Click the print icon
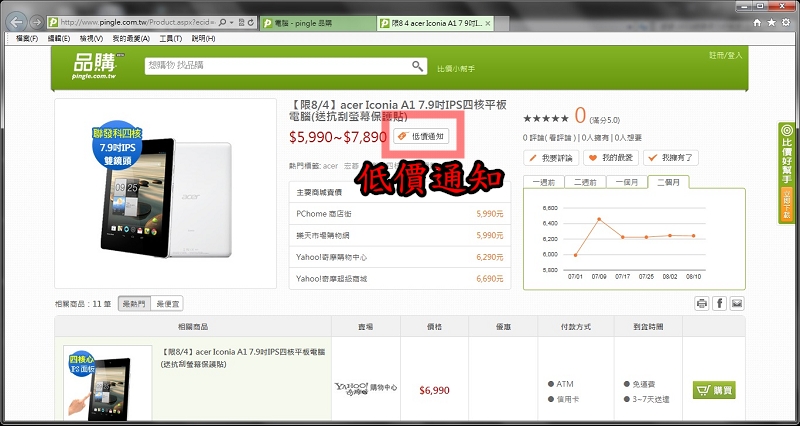The height and width of the screenshot is (426, 800). [702, 304]
